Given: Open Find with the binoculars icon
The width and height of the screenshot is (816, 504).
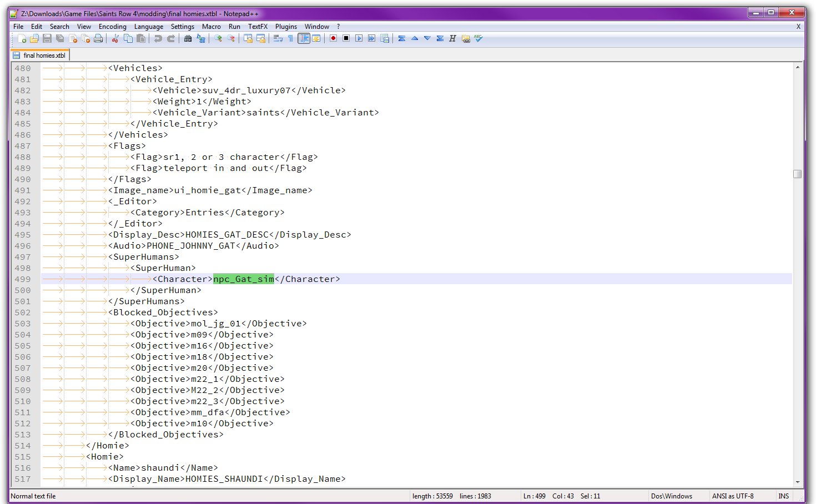Looking at the screenshot, I should click(188, 38).
